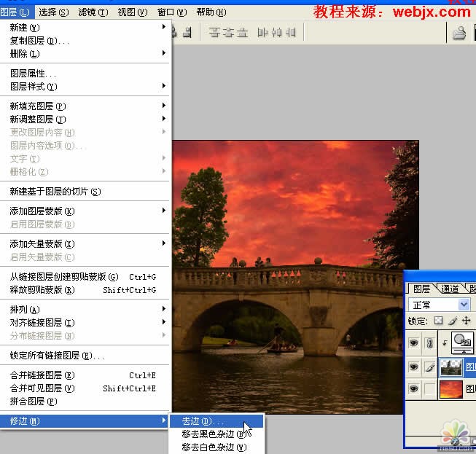Choose 从链接图层创建剪贴蒙版 (G)
The height and width of the screenshot is (454, 476).
(85, 276)
